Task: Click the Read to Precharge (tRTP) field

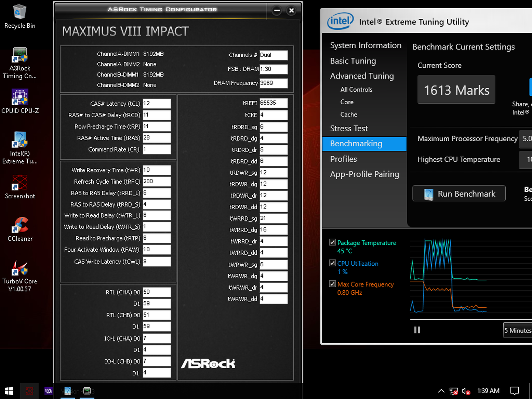Action: (157, 238)
